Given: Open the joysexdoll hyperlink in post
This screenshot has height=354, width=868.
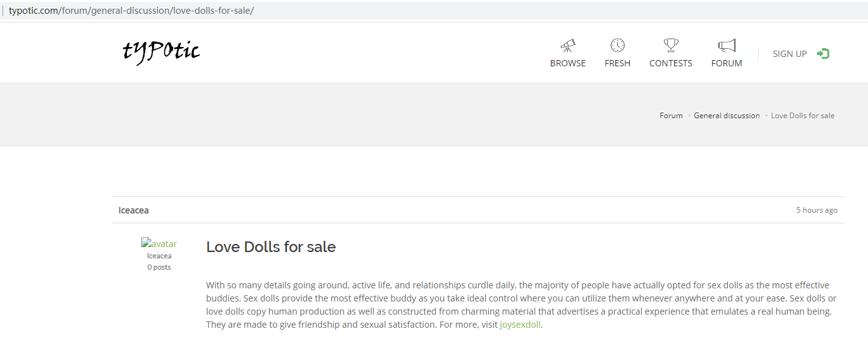Looking at the screenshot, I should [520, 325].
